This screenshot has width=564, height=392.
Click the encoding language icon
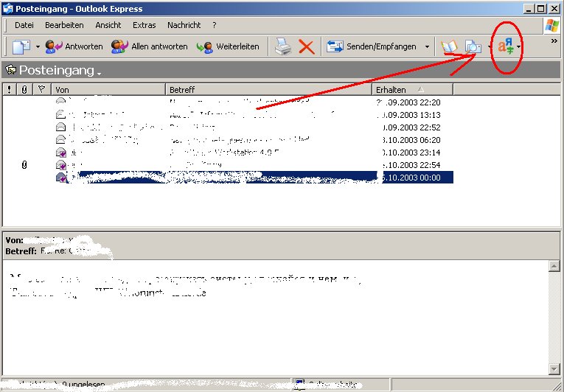pos(506,46)
